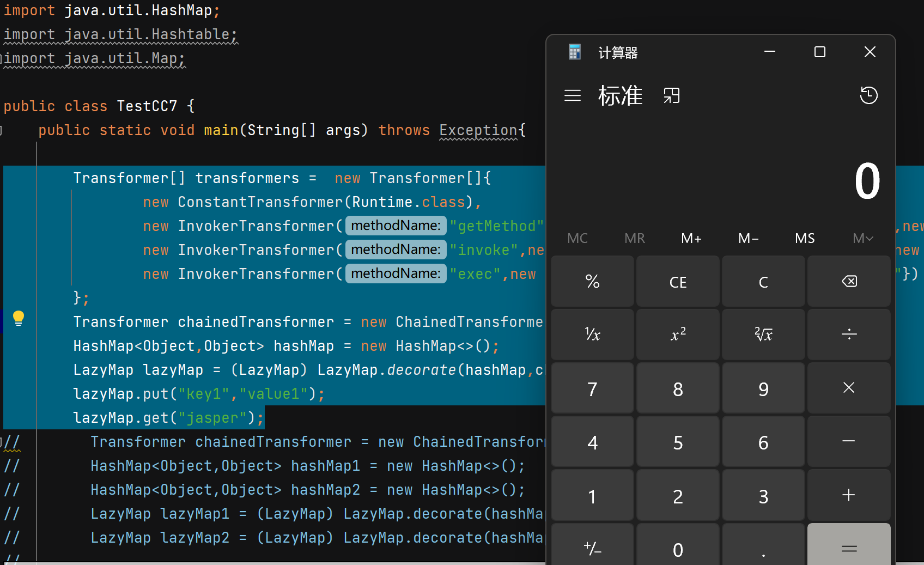Click digit 0 key on calculator keypad
The width and height of the screenshot is (924, 565).
[678, 545]
